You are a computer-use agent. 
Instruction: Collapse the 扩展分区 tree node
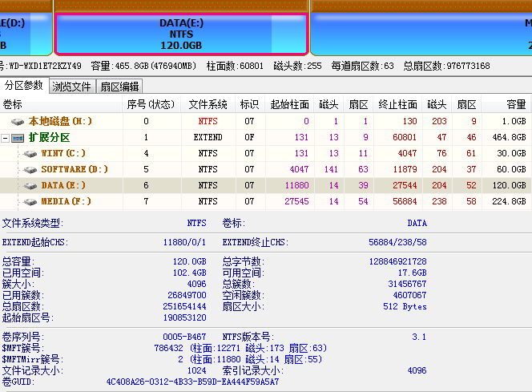6,138
